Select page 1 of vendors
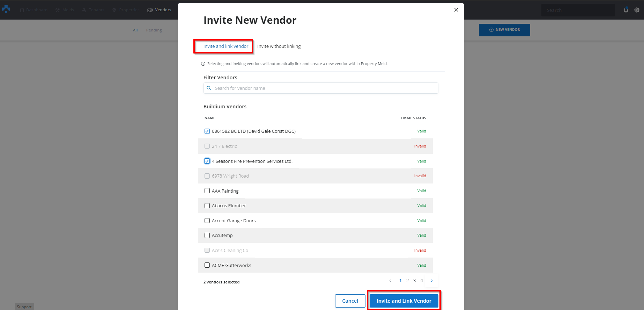This screenshot has width=644, height=310. coord(400,281)
